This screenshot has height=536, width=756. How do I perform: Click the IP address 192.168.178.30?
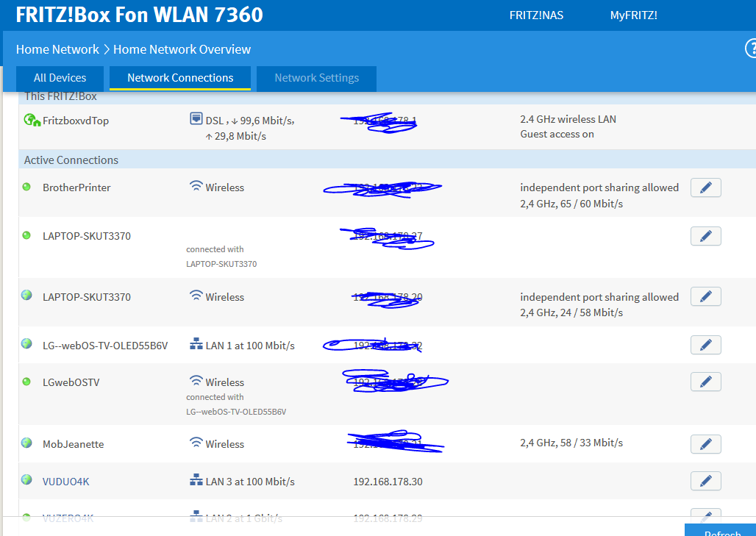click(x=388, y=482)
